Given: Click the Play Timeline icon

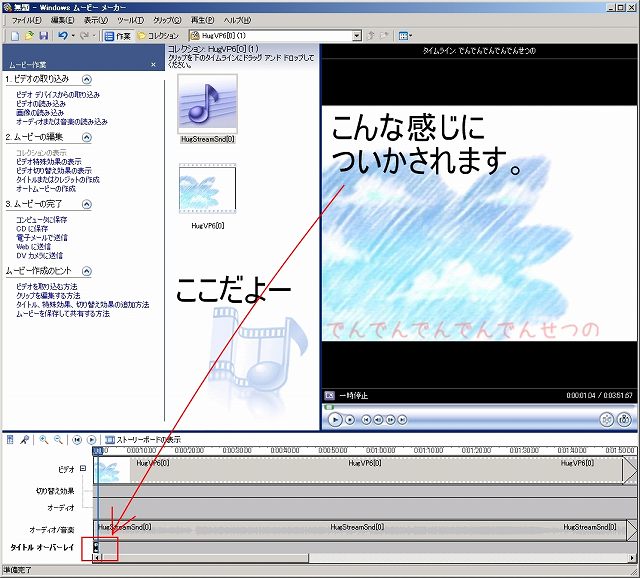Looking at the screenshot, I should [91, 440].
